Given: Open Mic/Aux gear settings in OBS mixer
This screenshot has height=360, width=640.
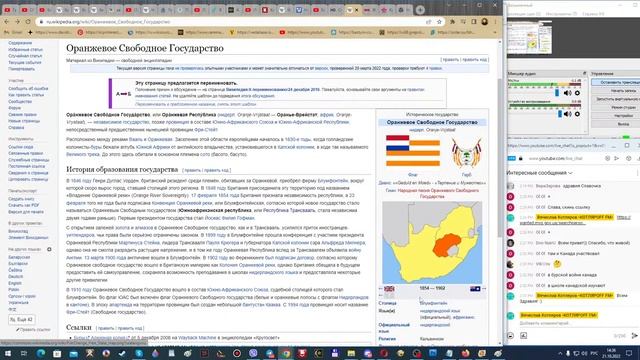Looking at the screenshot, I should (x=577, y=93).
